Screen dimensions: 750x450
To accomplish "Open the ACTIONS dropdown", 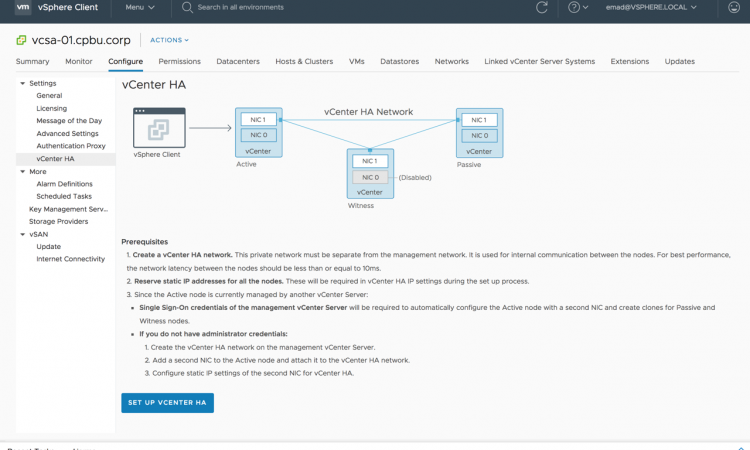I will 169,40.
